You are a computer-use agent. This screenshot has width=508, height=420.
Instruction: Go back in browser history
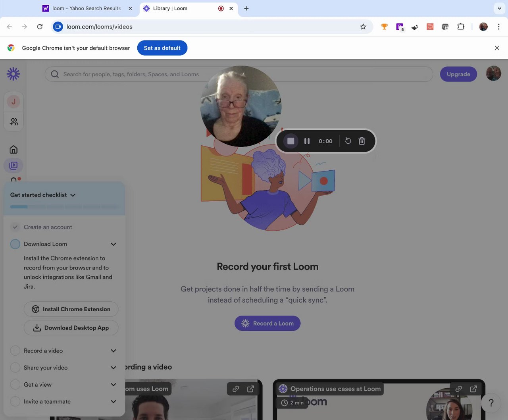(10, 27)
